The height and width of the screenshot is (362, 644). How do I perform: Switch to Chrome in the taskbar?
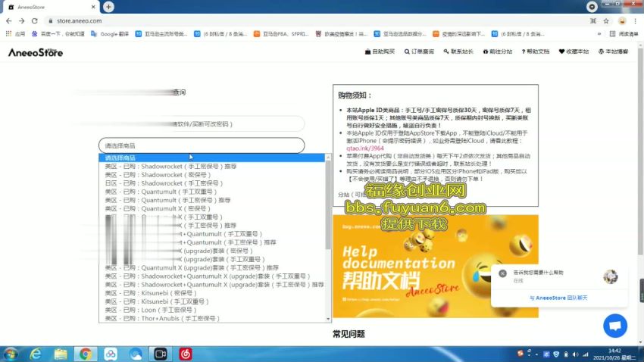[86, 354]
